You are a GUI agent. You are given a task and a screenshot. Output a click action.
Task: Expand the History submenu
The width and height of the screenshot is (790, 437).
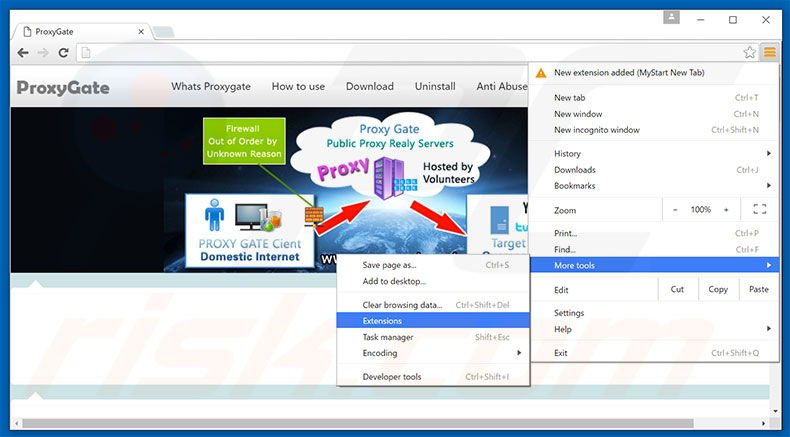pyautogui.click(x=654, y=154)
